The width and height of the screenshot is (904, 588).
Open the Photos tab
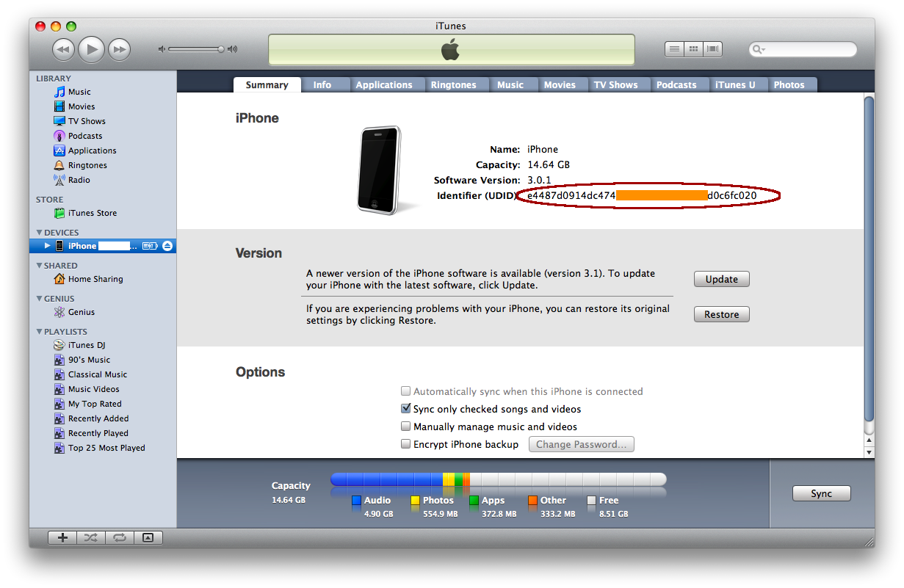coord(789,85)
